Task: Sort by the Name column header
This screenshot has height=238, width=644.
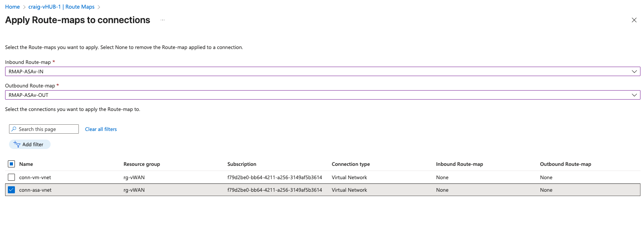Action: tap(26, 164)
